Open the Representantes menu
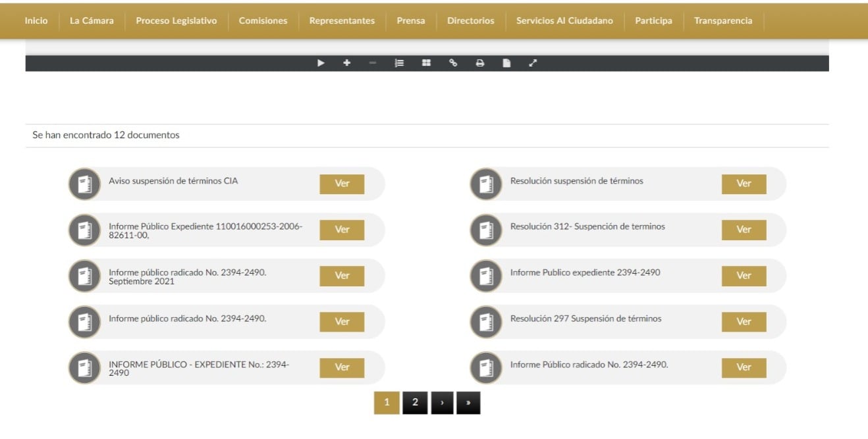The height and width of the screenshot is (439, 868). click(342, 20)
